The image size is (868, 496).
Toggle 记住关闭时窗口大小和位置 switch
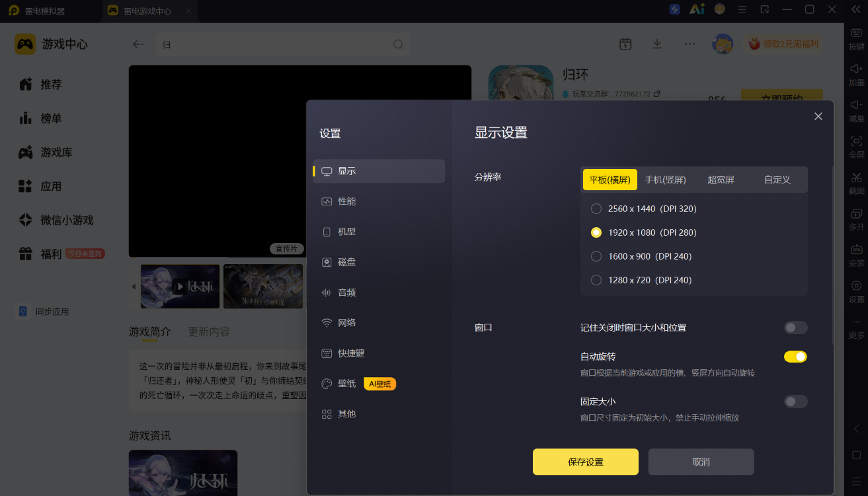click(795, 328)
